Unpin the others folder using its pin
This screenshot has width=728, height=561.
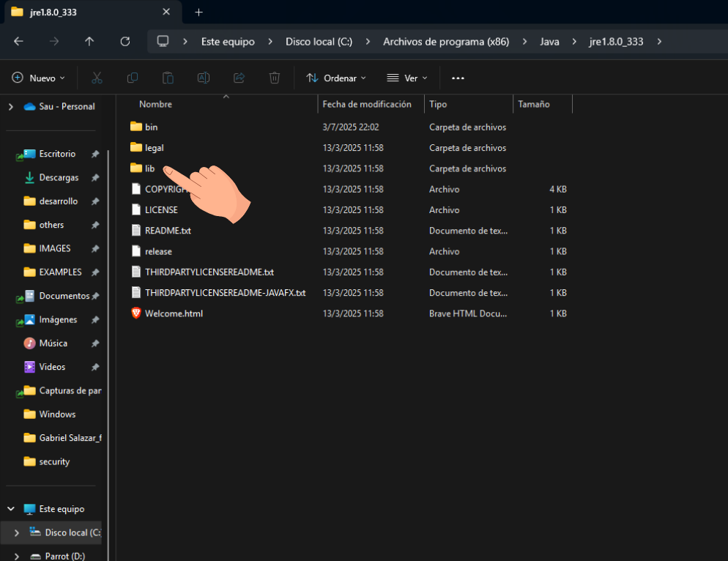pos(95,225)
